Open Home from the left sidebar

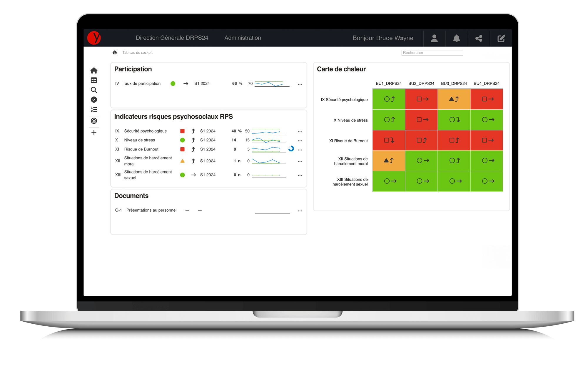[94, 70]
